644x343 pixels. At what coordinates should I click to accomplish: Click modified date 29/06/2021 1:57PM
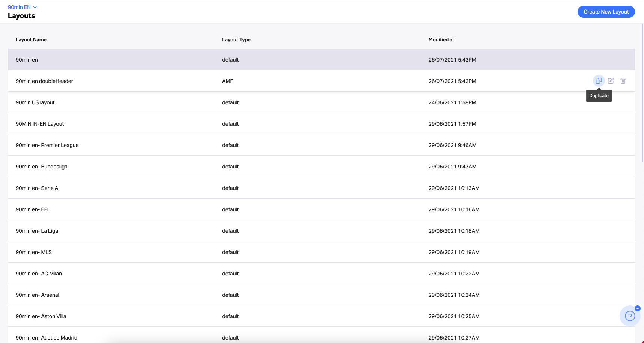pyautogui.click(x=452, y=124)
